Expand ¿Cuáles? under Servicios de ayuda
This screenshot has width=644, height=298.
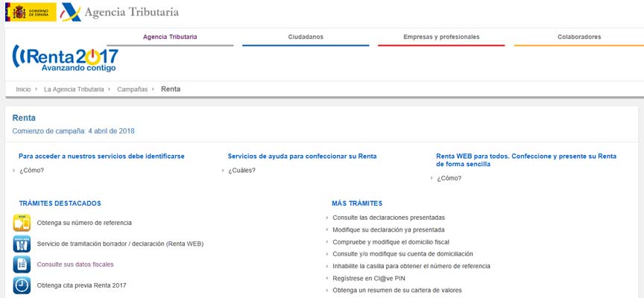(x=241, y=171)
